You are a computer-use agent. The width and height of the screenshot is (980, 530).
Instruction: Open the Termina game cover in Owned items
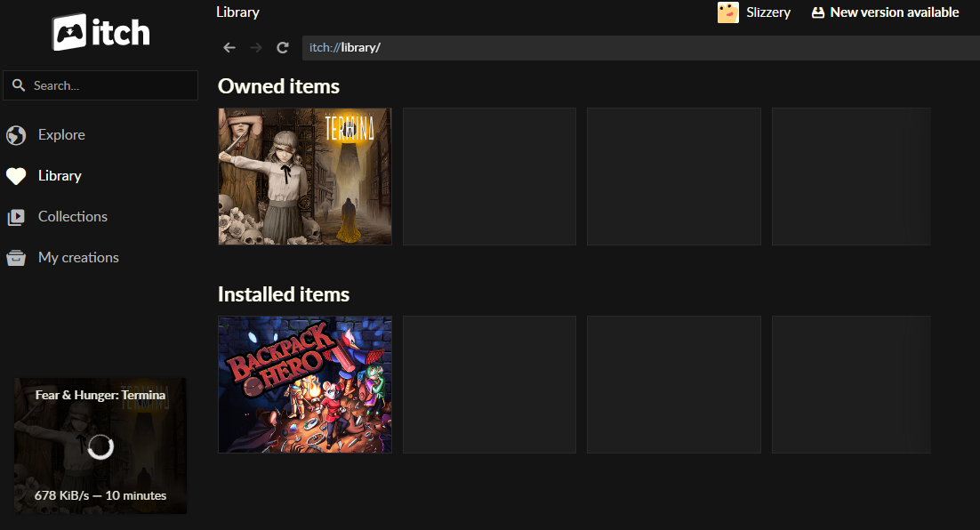tap(305, 176)
